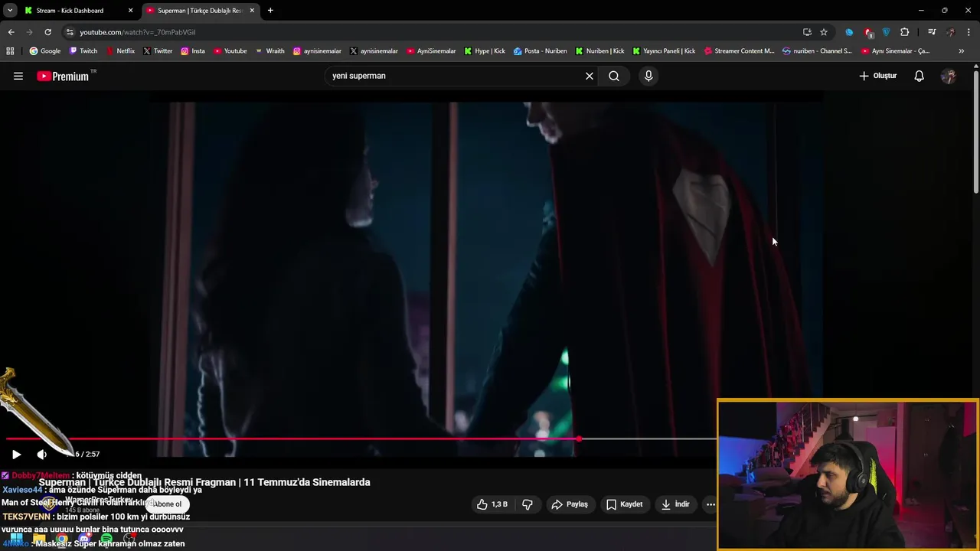Clear the search text with X icon
The width and height of the screenshot is (980, 551).
(590, 76)
